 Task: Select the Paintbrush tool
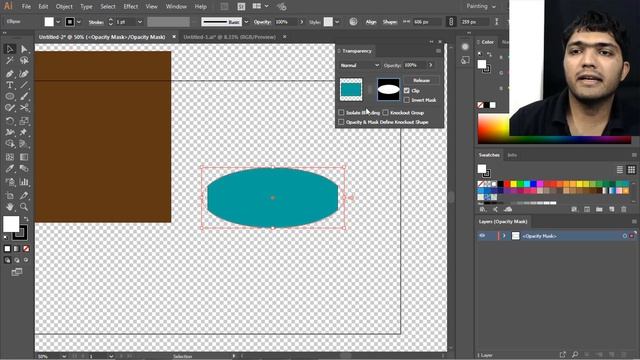point(24,97)
